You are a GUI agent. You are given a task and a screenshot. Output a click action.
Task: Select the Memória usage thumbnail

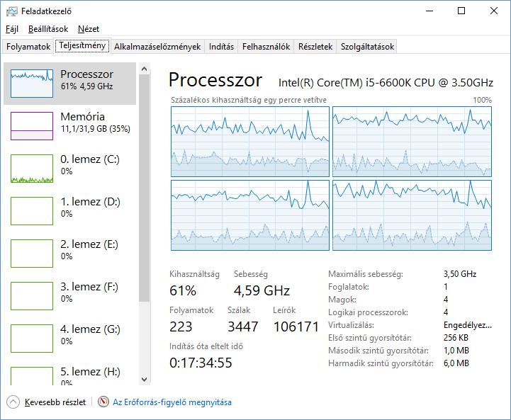tap(32, 126)
